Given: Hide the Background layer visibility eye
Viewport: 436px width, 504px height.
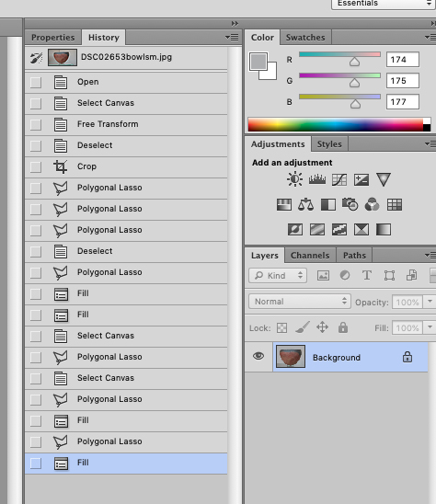Looking at the screenshot, I should [258, 356].
